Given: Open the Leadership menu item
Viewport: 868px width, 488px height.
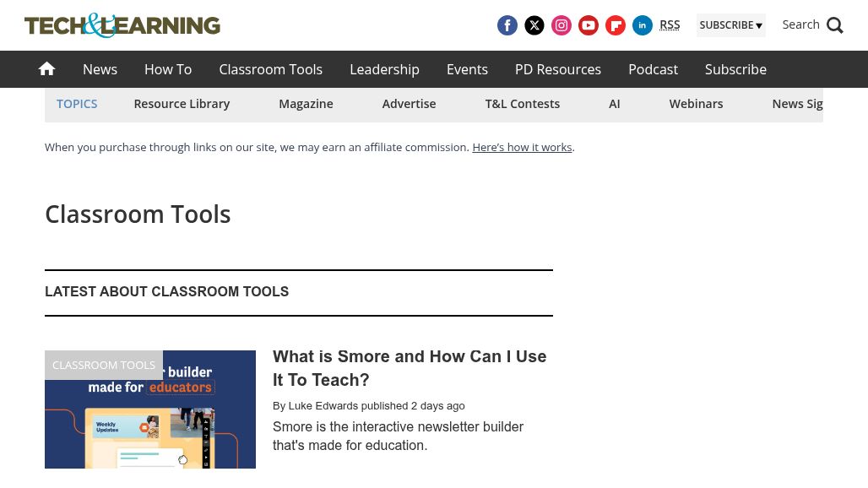Looking at the screenshot, I should 385,69.
